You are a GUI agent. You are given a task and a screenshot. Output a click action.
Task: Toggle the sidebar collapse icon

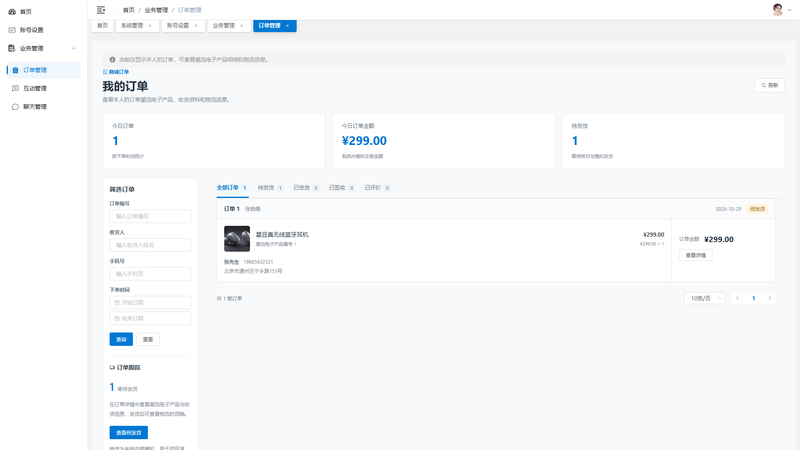tap(101, 10)
